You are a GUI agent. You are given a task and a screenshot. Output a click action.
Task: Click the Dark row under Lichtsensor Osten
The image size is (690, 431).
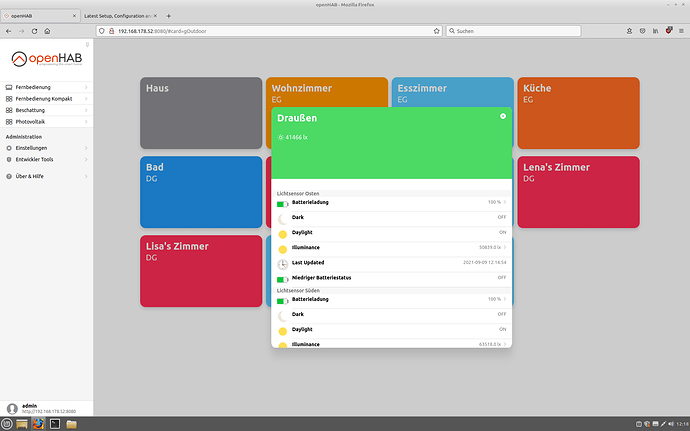[392, 219]
